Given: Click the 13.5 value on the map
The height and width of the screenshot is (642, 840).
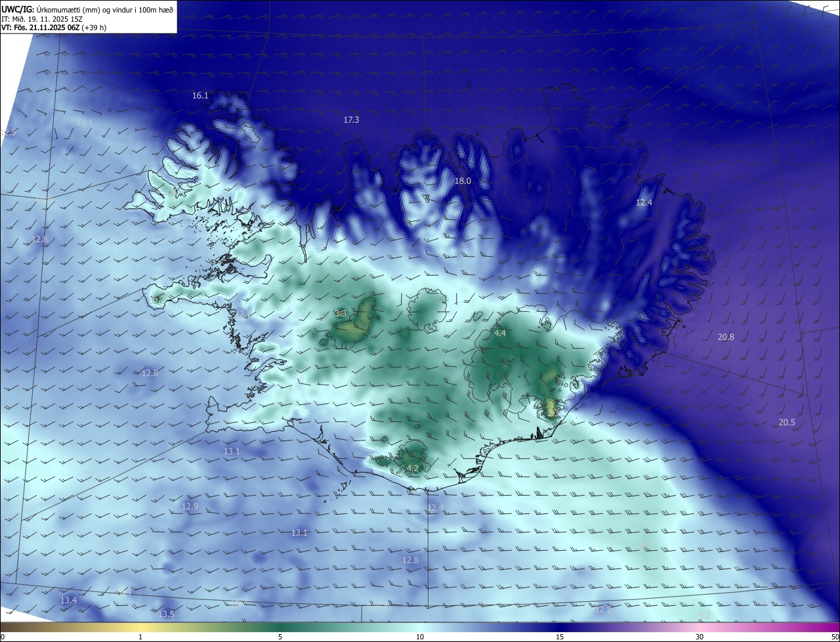Looking at the screenshot, I should (167, 614).
